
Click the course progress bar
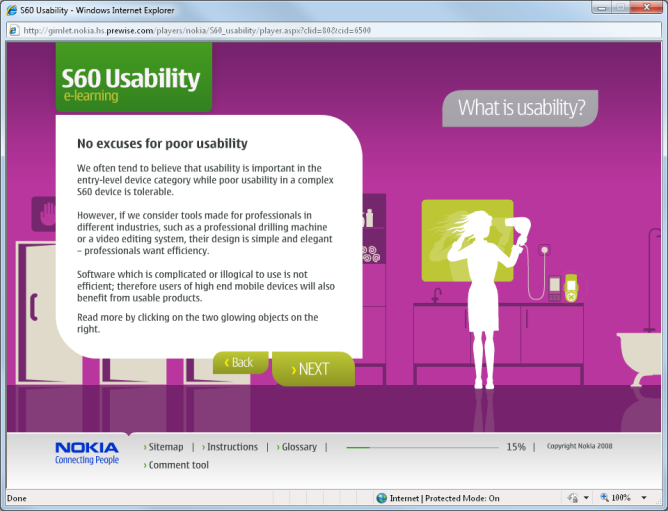click(x=422, y=447)
